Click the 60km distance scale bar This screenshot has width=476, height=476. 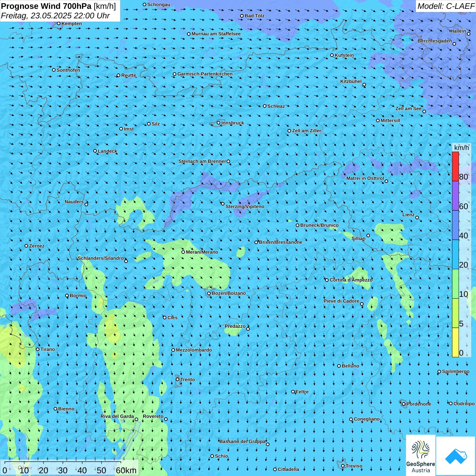click(x=69, y=468)
